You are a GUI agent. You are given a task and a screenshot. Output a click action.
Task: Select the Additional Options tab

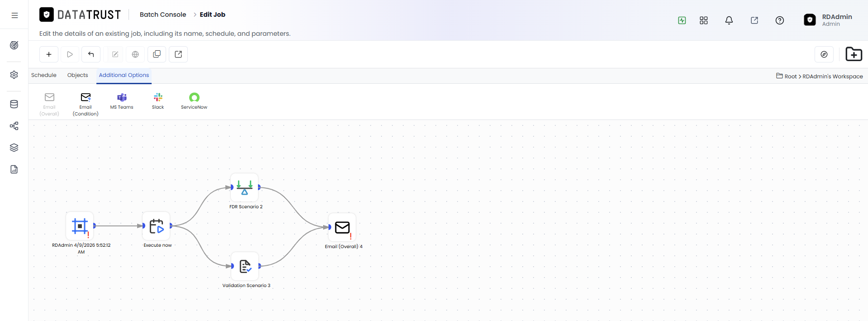124,75
